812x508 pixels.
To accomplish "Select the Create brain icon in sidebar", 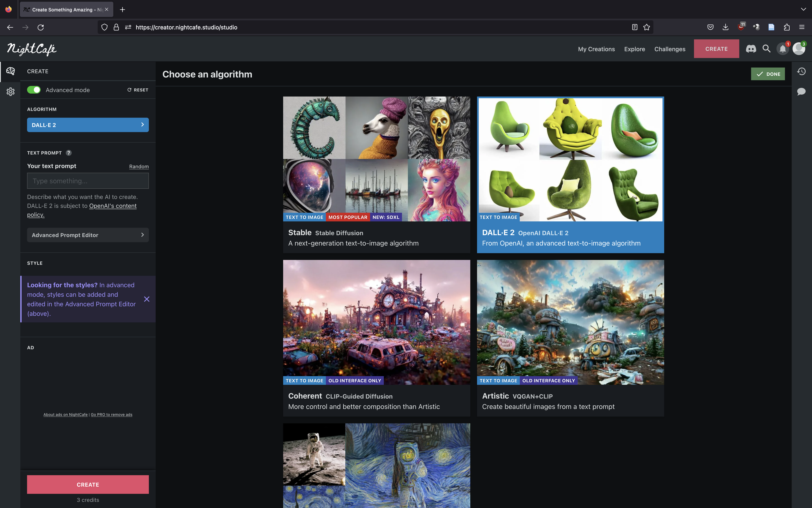I will [10, 71].
